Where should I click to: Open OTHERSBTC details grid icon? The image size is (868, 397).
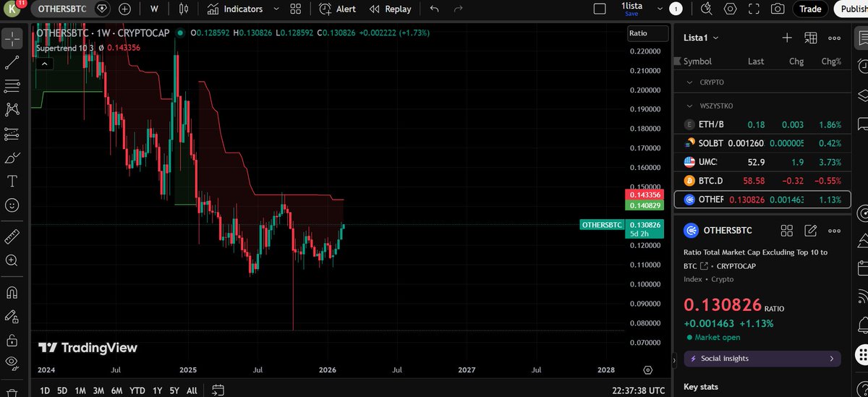tap(787, 231)
